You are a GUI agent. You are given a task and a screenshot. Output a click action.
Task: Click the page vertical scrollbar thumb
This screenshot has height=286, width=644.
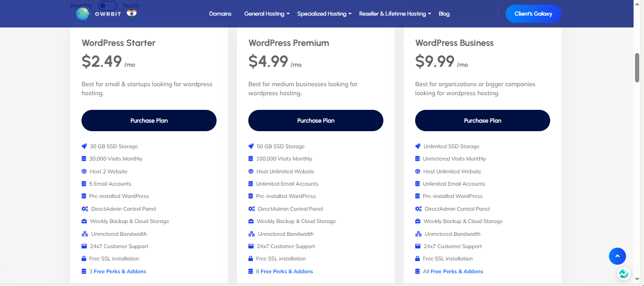point(637,68)
